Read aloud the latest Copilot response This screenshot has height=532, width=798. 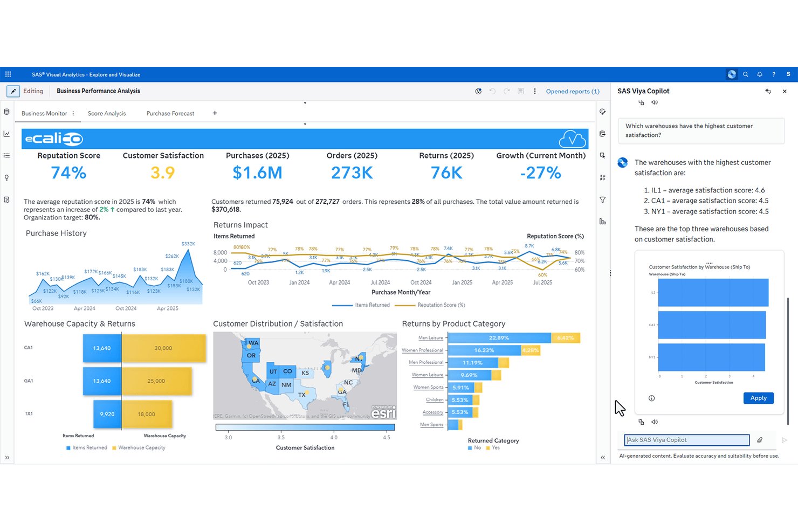[x=655, y=422]
